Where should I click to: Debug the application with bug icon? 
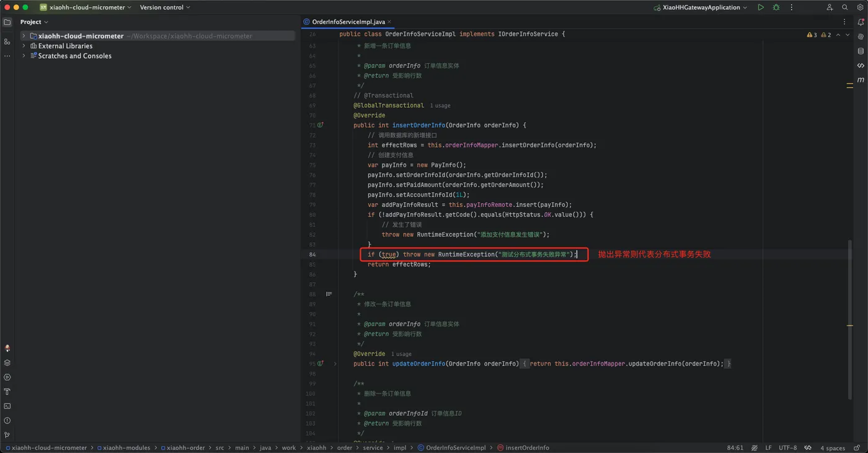(x=776, y=7)
